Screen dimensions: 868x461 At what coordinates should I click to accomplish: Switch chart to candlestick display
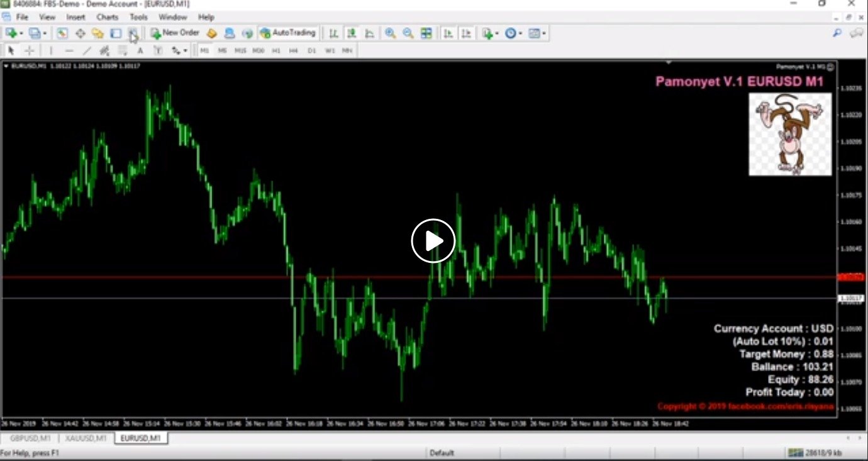pos(352,33)
